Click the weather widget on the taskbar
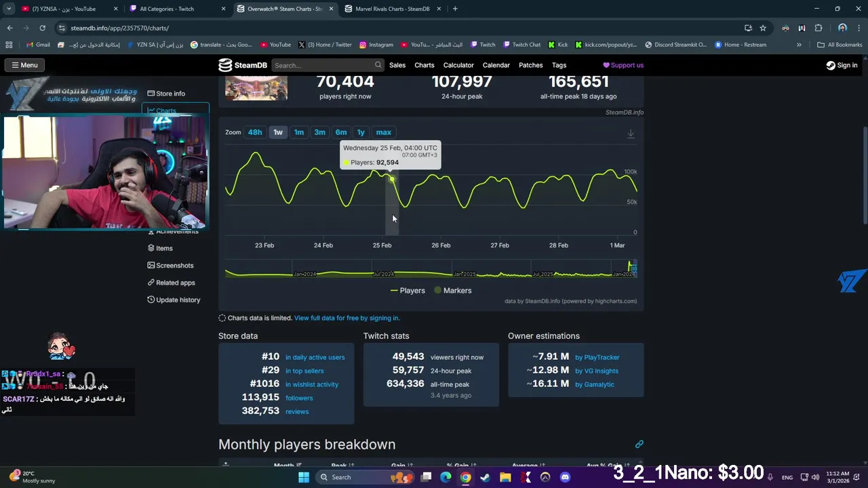868x488 pixels. pyautogui.click(x=33, y=477)
